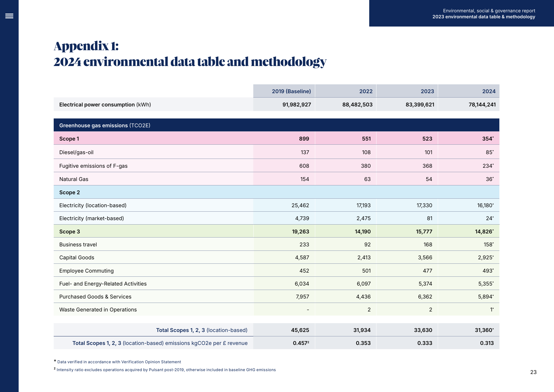Select the Scope 2 row label
Screen dimensions: 554x392
pos(69,192)
